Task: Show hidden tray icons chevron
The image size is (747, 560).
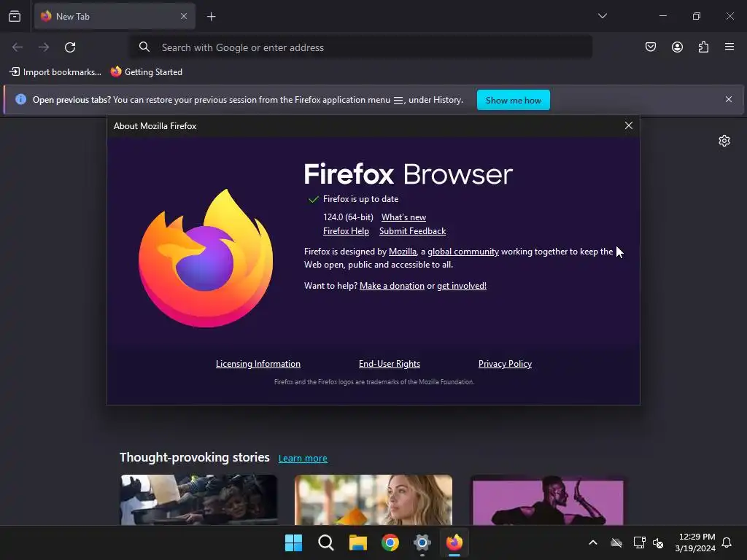Action: (593, 542)
